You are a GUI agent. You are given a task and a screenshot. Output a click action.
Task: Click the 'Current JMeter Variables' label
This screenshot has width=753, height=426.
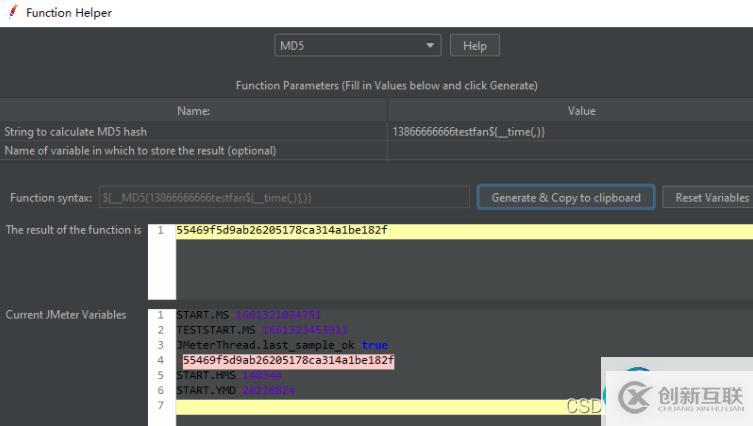click(x=66, y=315)
